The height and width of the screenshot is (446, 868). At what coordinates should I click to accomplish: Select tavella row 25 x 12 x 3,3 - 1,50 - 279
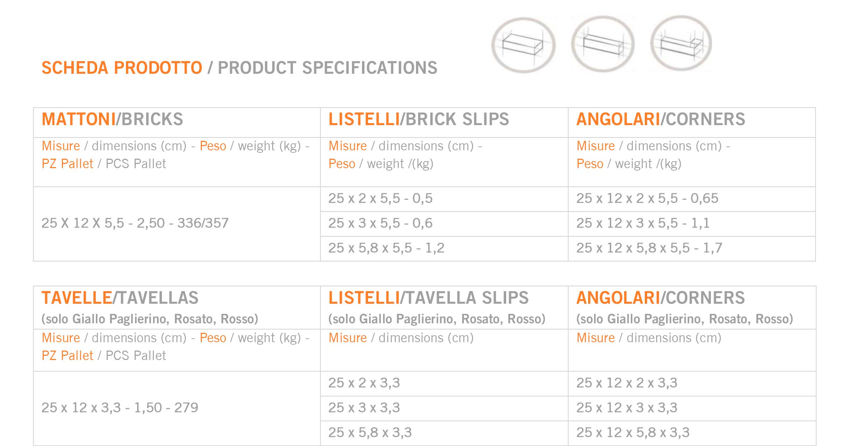pos(177,408)
